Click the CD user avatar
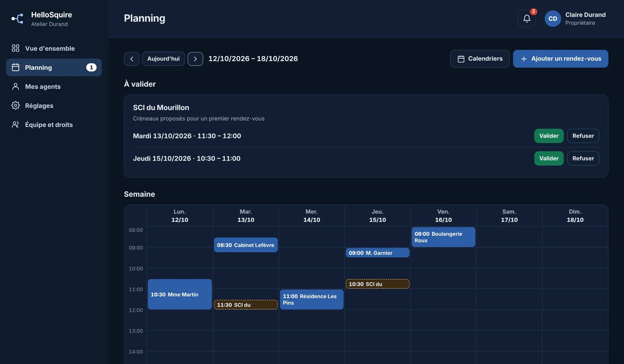Image resolution: width=624 pixels, height=364 pixels. click(x=553, y=19)
